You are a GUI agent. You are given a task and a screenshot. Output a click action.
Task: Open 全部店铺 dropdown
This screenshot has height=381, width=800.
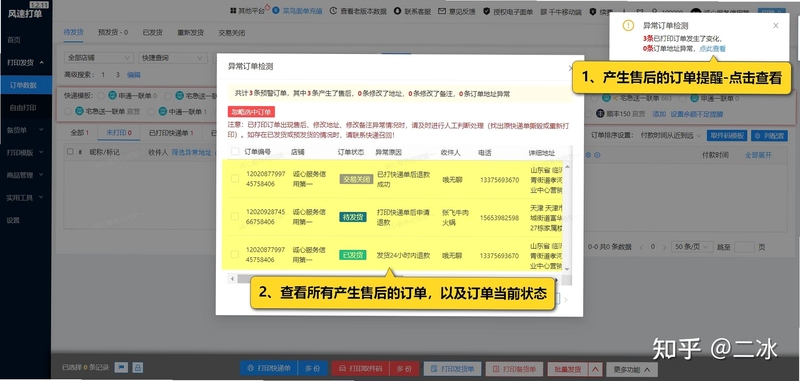pyautogui.click(x=99, y=58)
